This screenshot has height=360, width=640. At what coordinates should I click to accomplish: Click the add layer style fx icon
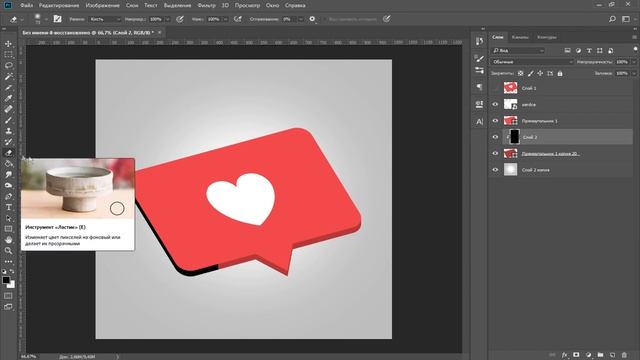coord(564,355)
